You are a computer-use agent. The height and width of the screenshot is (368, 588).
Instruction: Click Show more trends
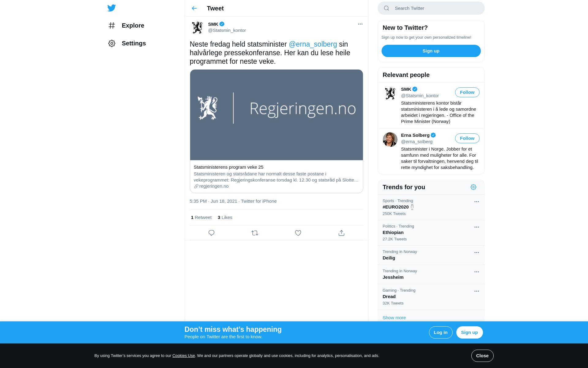[394, 318]
